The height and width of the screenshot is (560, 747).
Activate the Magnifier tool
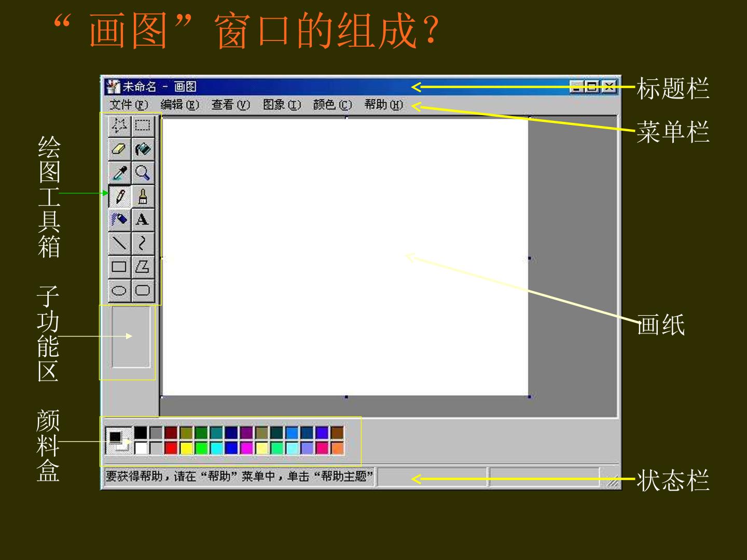(x=143, y=173)
